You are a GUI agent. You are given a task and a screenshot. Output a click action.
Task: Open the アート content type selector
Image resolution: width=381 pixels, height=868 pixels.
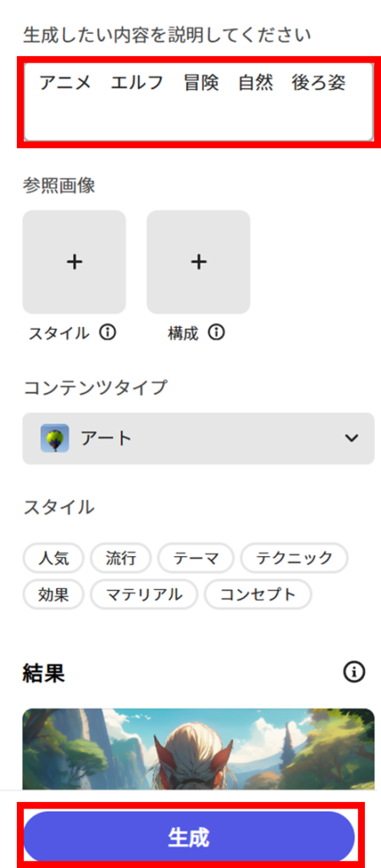(198, 438)
